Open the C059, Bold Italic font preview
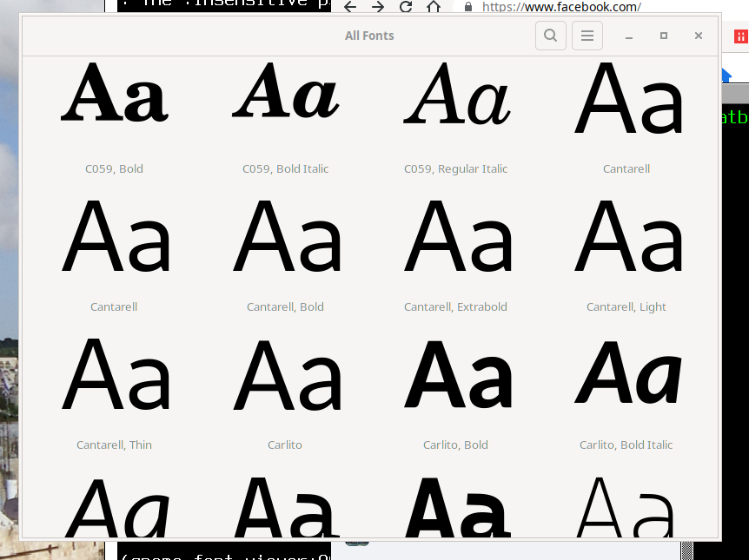 (286, 92)
